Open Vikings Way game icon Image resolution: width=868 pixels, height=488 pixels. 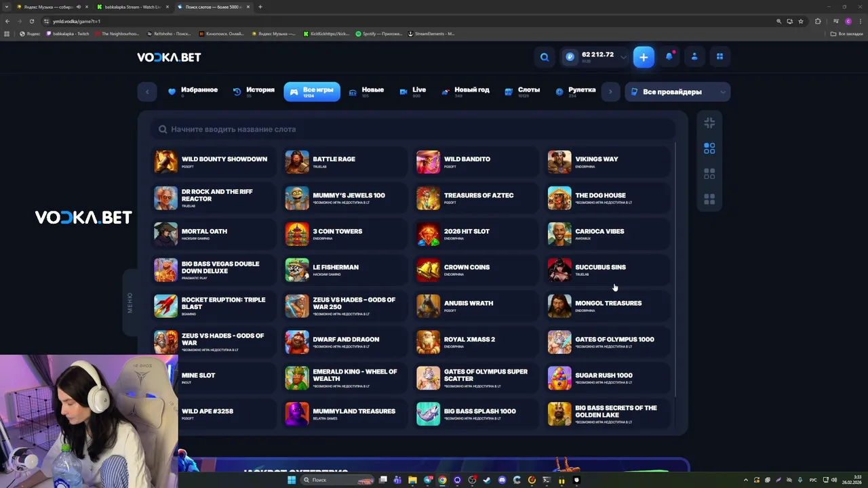[x=559, y=162]
